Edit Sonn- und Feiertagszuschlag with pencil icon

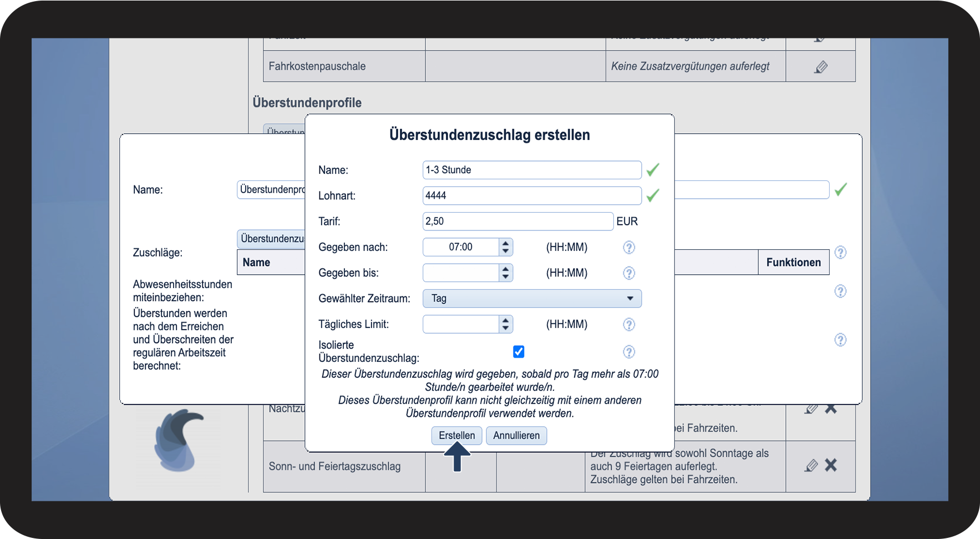pos(811,466)
